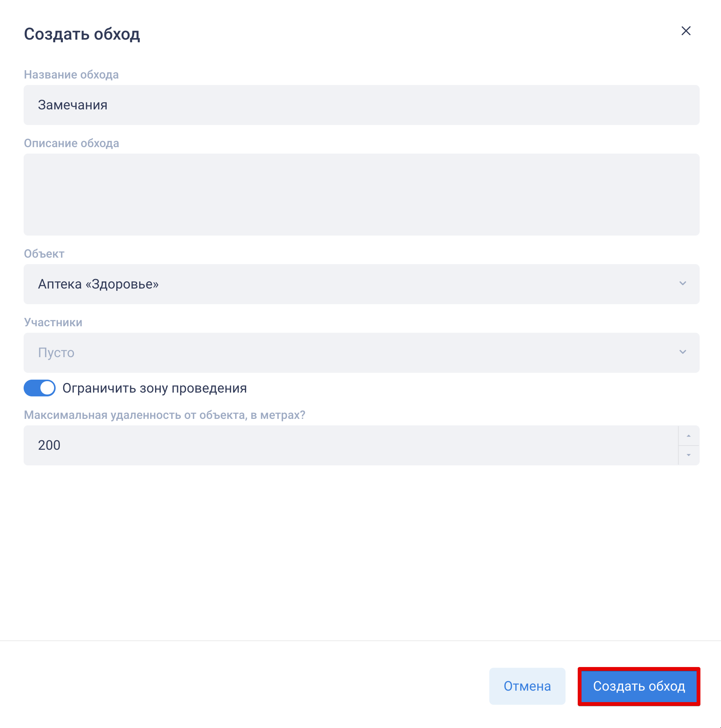Screen dimensions: 721x728
Task: Click the Объект field label
Action: click(x=44, y=254)
